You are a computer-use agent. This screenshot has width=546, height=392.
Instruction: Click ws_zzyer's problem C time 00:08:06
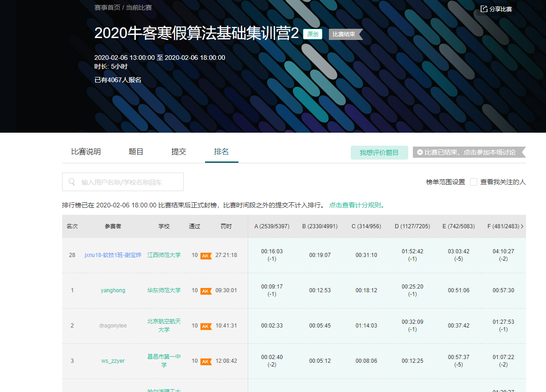pos(366,360)
